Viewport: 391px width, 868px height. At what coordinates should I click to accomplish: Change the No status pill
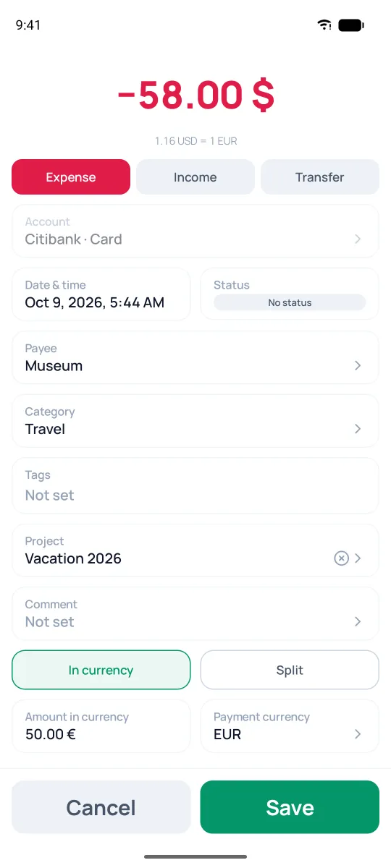click(x=290, y=302)
